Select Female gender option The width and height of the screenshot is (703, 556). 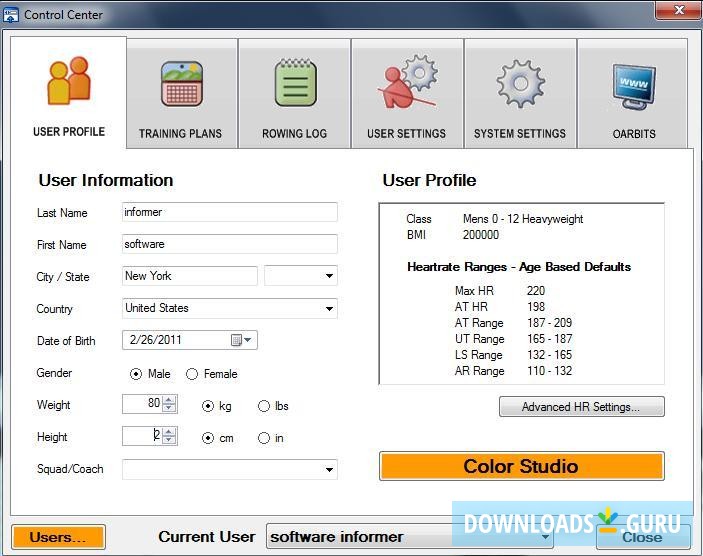pyautogui.click(x=192, y=374)
